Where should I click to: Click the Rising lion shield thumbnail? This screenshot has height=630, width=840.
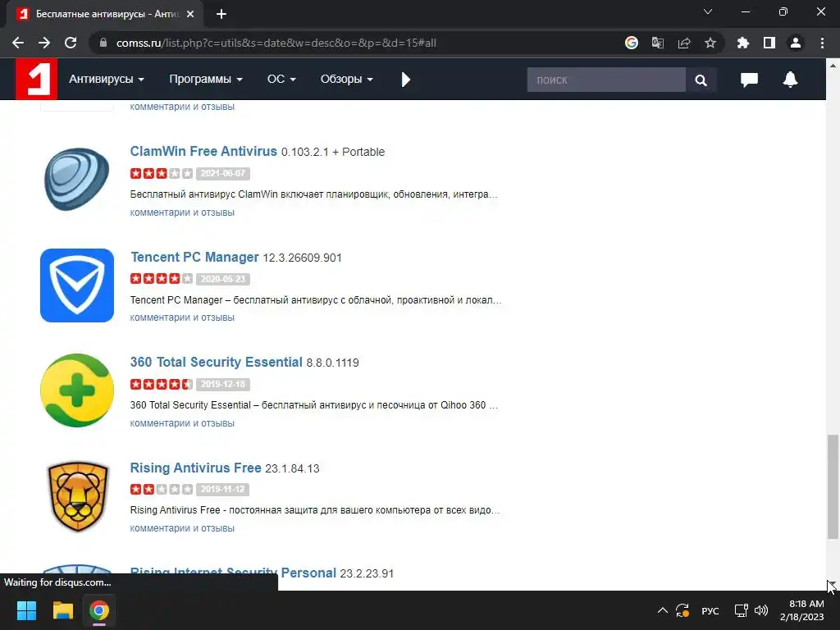click(x=78, y=496)
